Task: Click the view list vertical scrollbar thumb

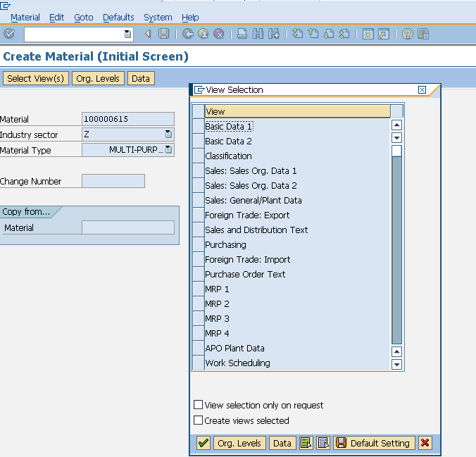Action: point(396,151)
